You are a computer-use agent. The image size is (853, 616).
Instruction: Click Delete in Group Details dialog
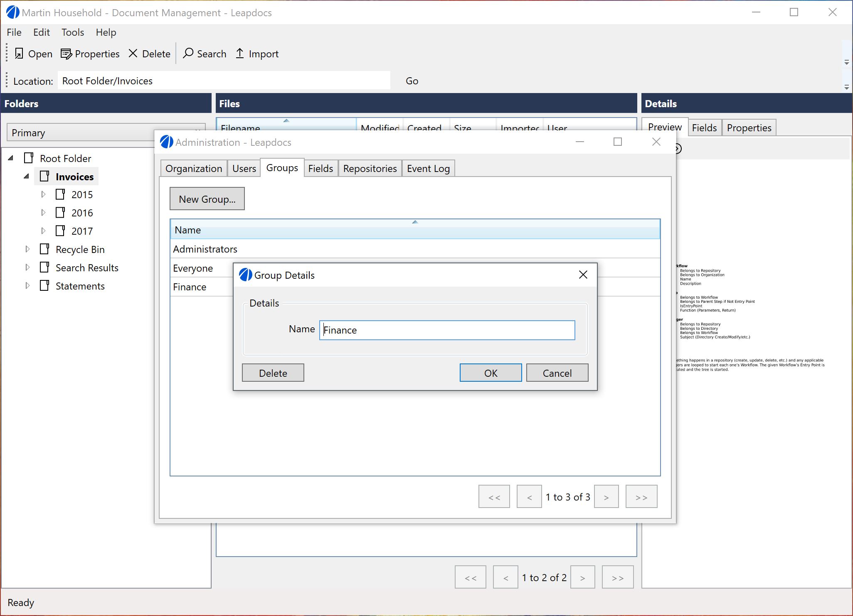click(x=273, y=373)
